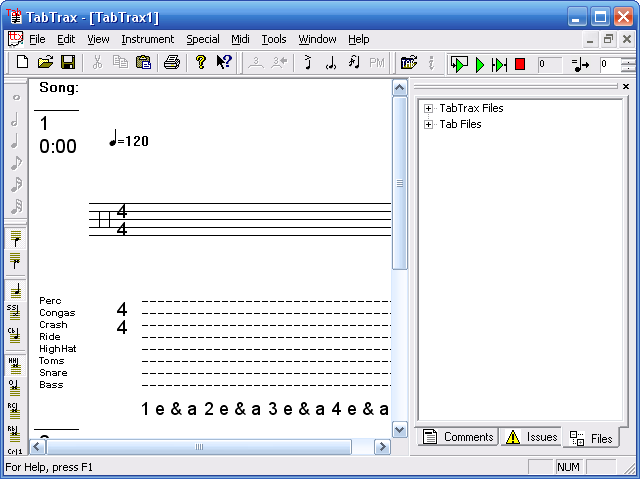This screenshot has height=479, width=640.
Task: Open the View menu
Action: click(98, 39)
